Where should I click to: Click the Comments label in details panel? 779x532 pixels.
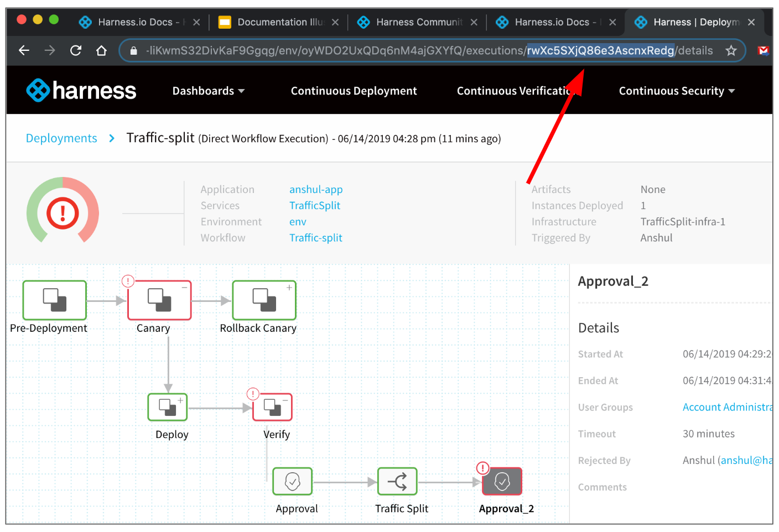603,487
